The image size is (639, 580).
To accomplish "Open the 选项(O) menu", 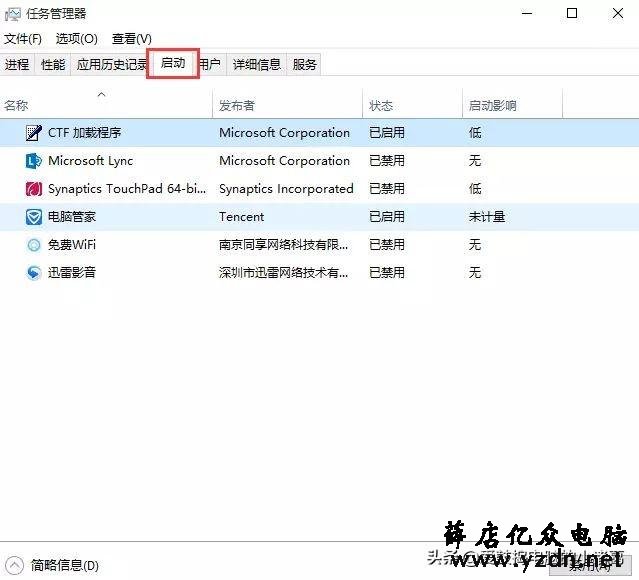I will tap(77, 39).
